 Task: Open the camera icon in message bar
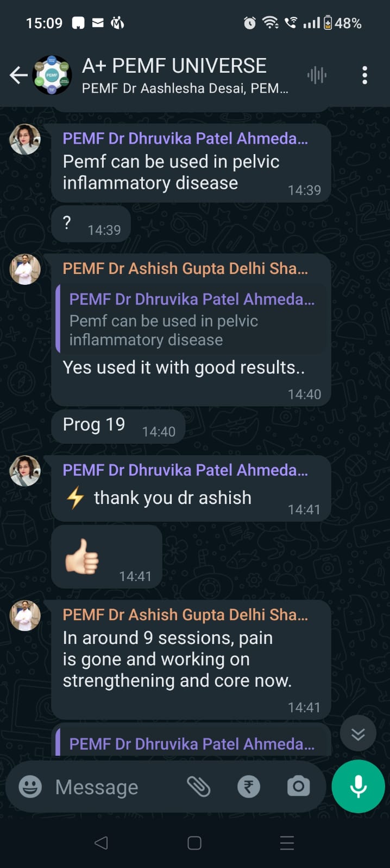pos(298,786)
